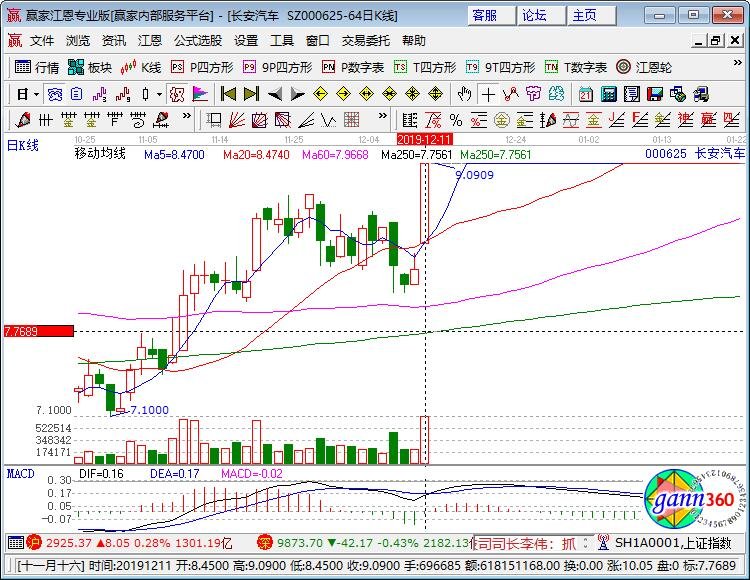Click the 2019-12-11 date marker
Screen dimensions: 750x580
pos(424,140)
